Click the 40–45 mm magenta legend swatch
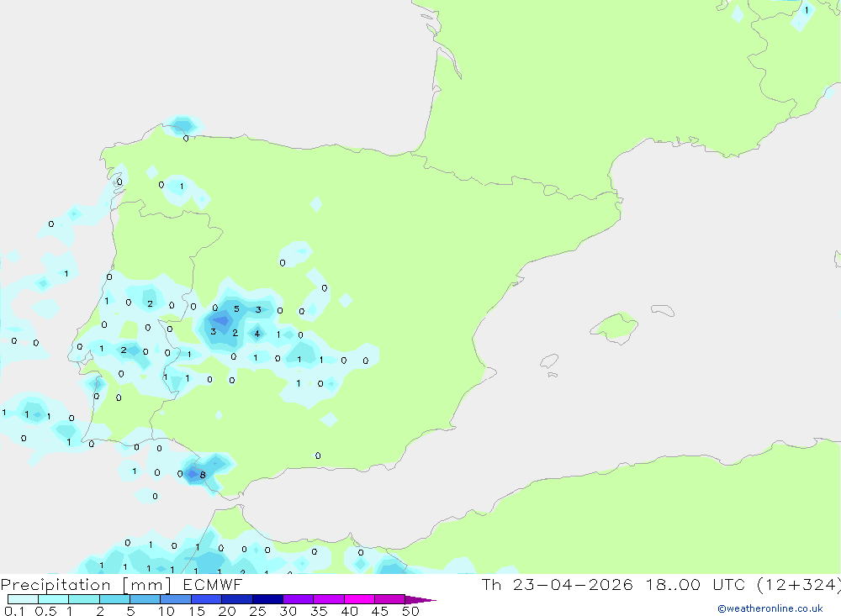841x616 pixels. (x=359, y=599)
